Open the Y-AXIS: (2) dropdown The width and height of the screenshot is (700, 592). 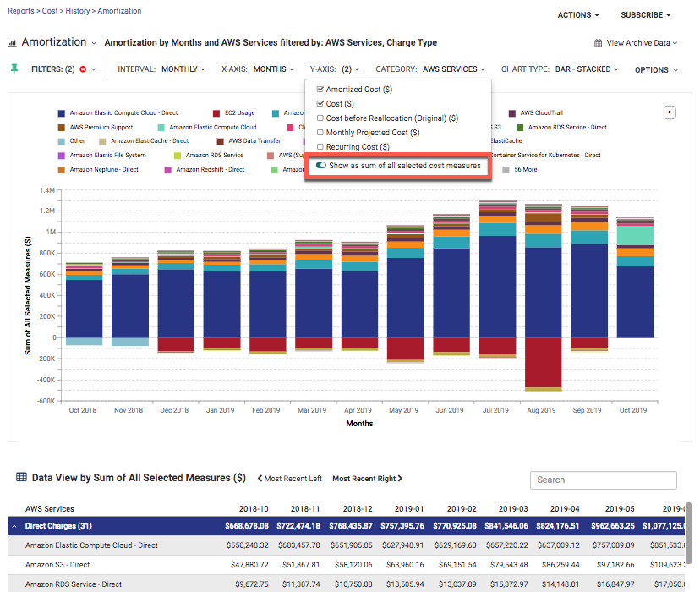335,69
